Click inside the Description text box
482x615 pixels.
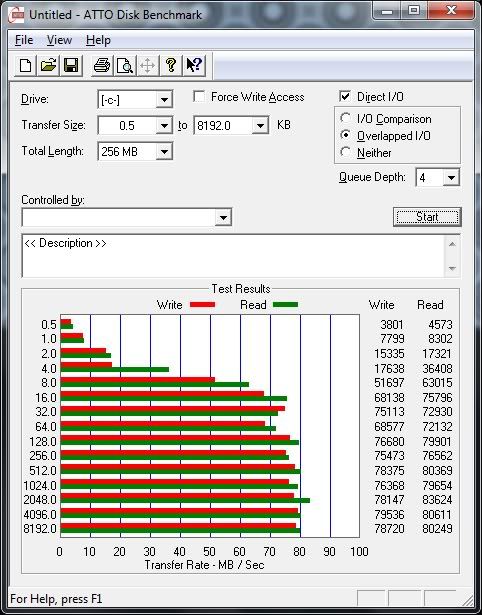[233, 256]
